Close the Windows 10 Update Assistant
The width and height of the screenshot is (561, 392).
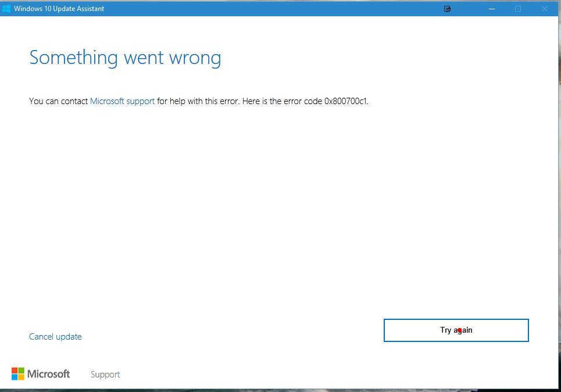pyautogui.click(x=545, y=9)
